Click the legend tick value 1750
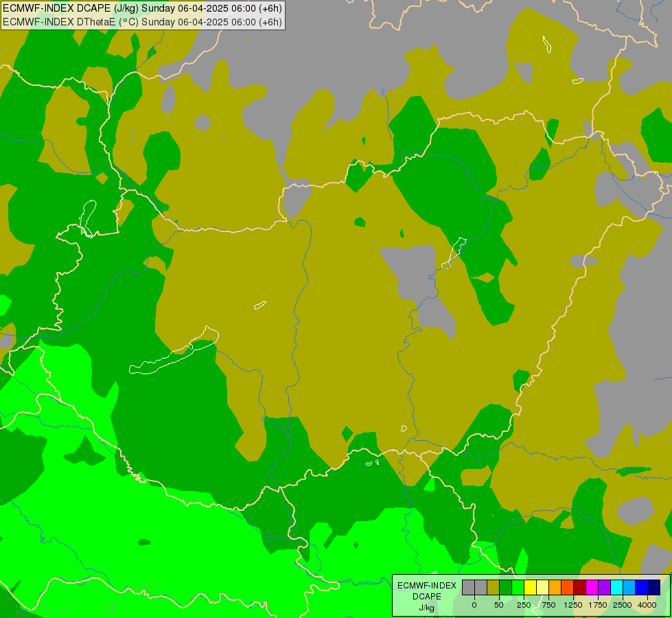The width and height of the screenshot is (672, 618). tap(598, 605)
